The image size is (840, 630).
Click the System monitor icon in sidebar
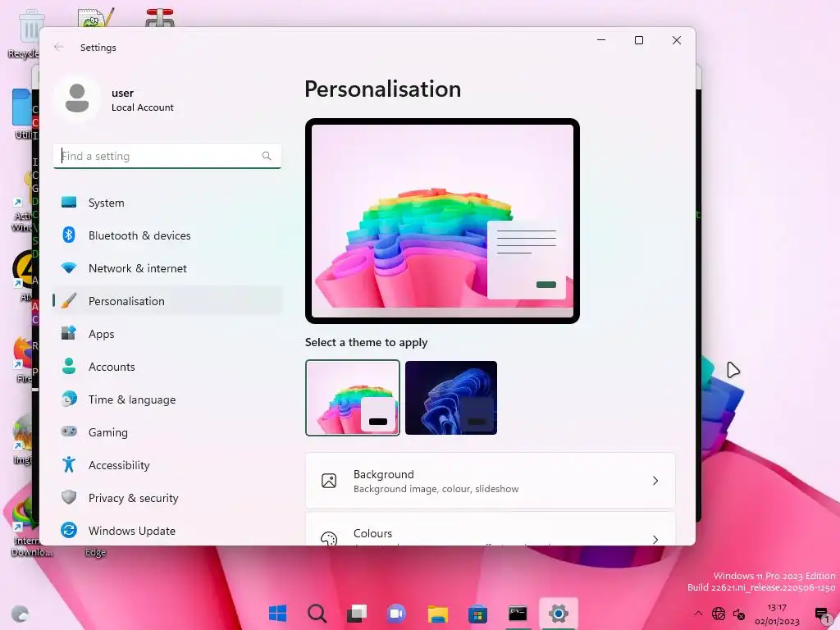point(69,202)
